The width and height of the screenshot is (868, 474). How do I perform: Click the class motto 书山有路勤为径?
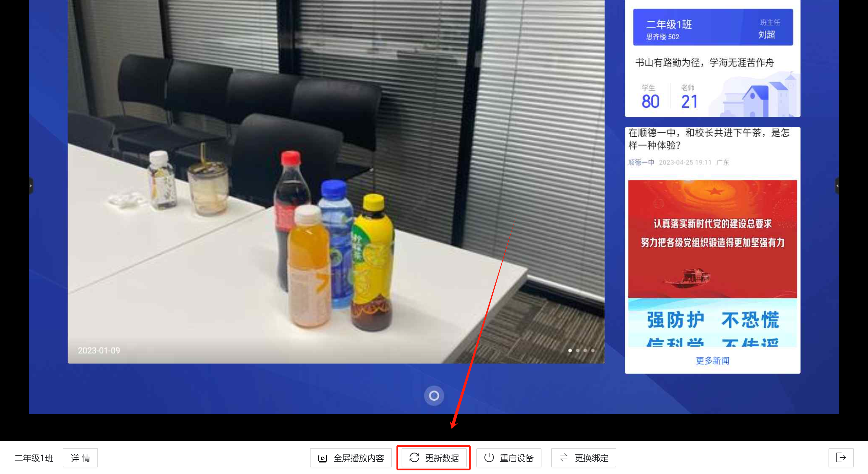[x=705, y=63]
